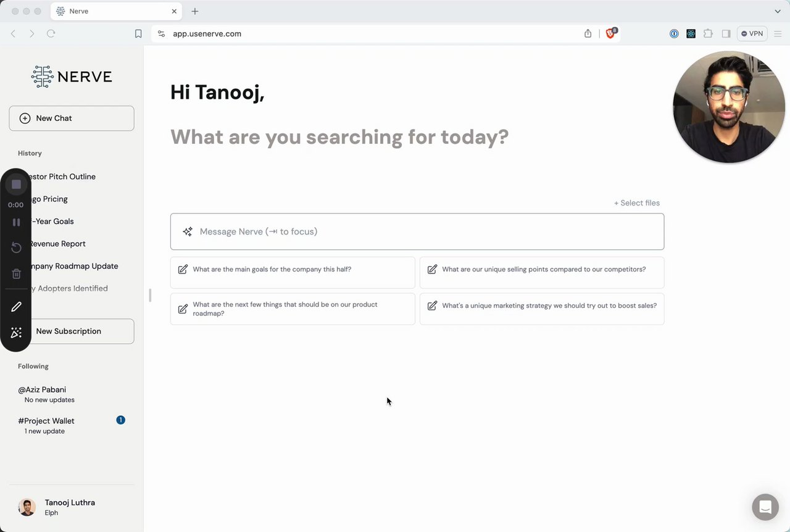The width and height of the screenshot is (790, 532).
Task: Start a New Chat
Action: tap(72, 118)
